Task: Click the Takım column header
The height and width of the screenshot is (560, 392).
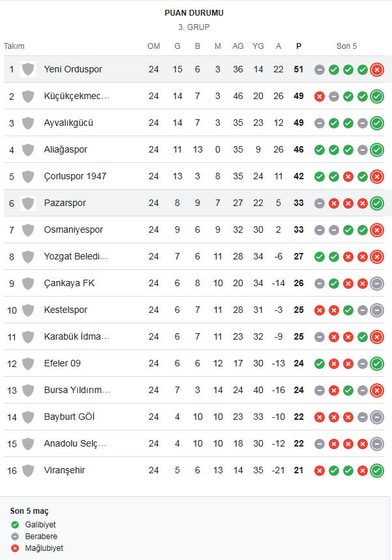Action: 14,46
